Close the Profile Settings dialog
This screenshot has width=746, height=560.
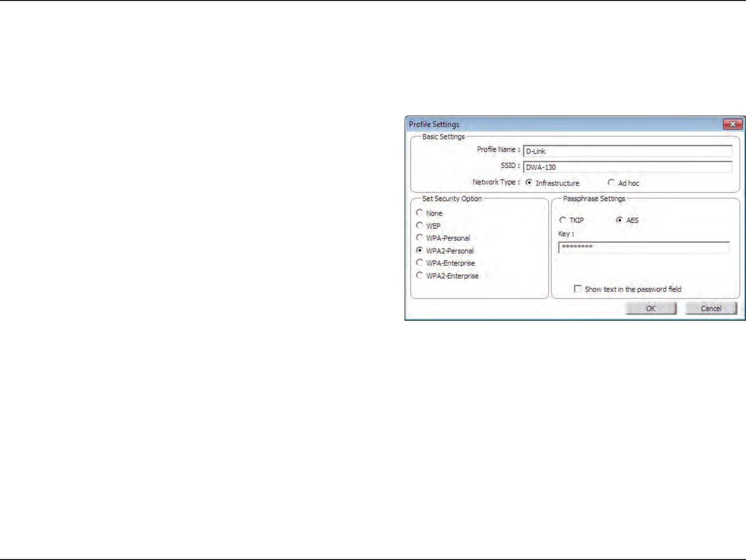coord(733,124)
